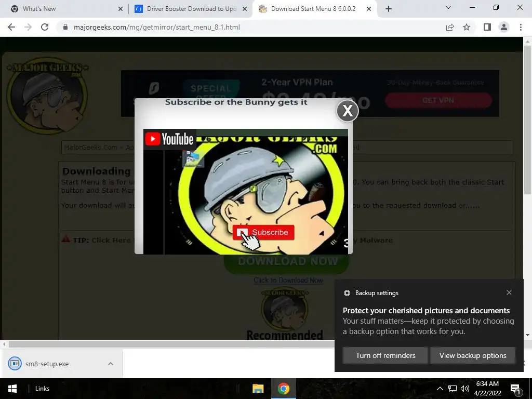Click the Recommended MajorGeeks badge image
The image size is (532, 399).
[284, 310]
